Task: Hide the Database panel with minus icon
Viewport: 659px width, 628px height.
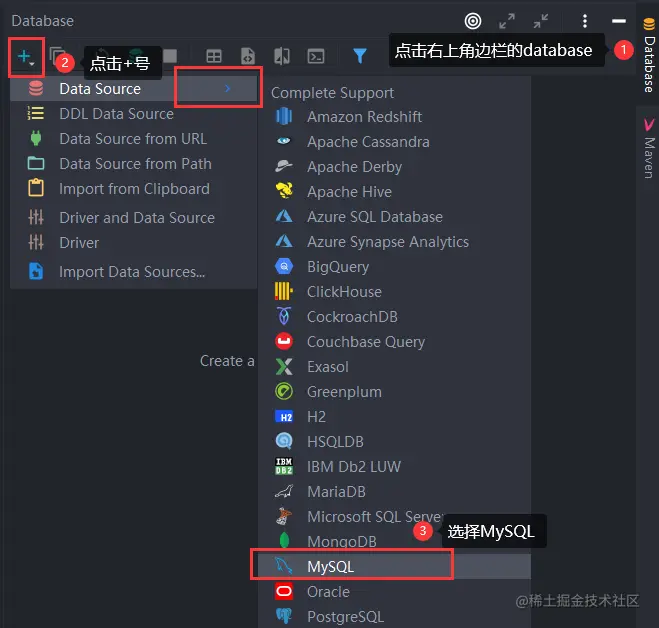Action: click(619, 21)
